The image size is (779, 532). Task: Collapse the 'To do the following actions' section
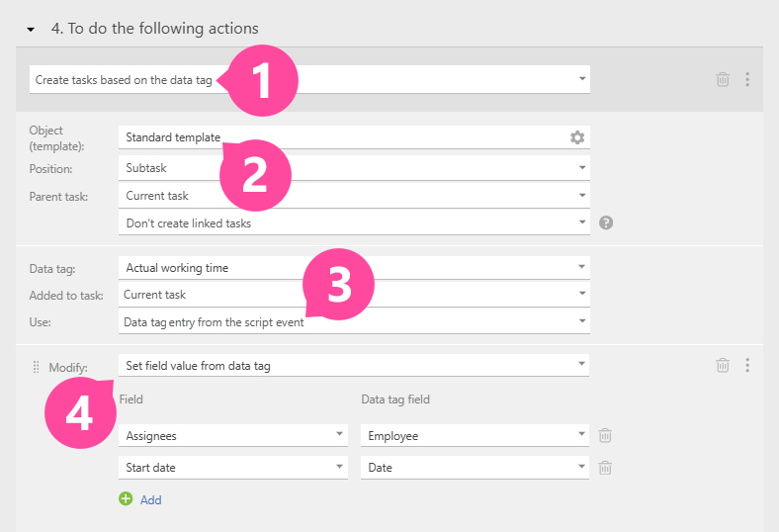(x=32, y=30)
